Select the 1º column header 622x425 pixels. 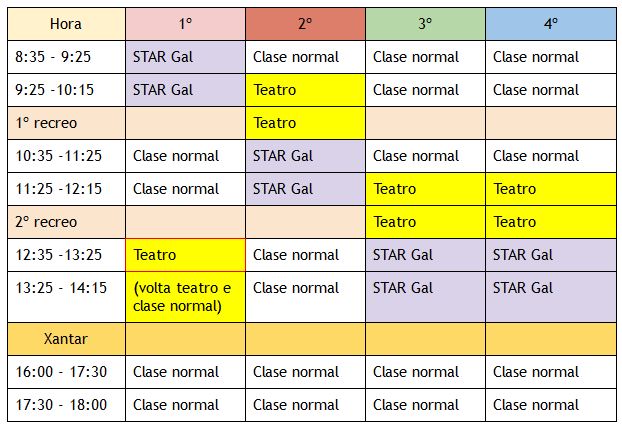186,24
